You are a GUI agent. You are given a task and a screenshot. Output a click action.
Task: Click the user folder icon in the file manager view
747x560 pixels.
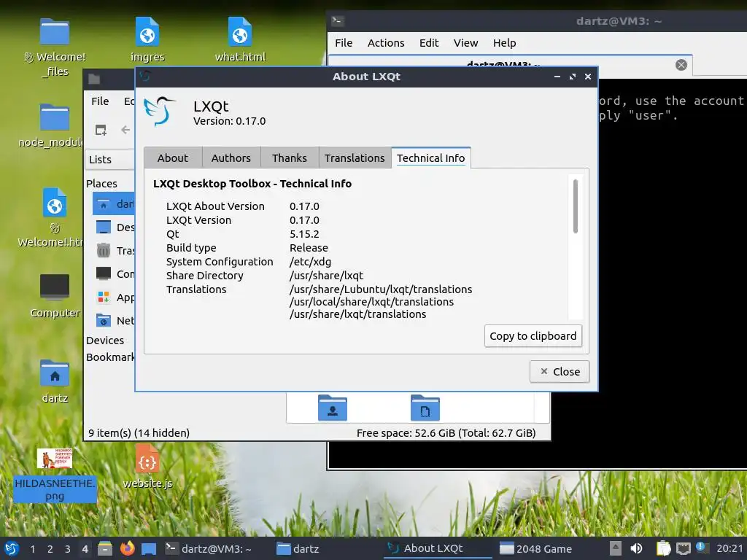333,408
